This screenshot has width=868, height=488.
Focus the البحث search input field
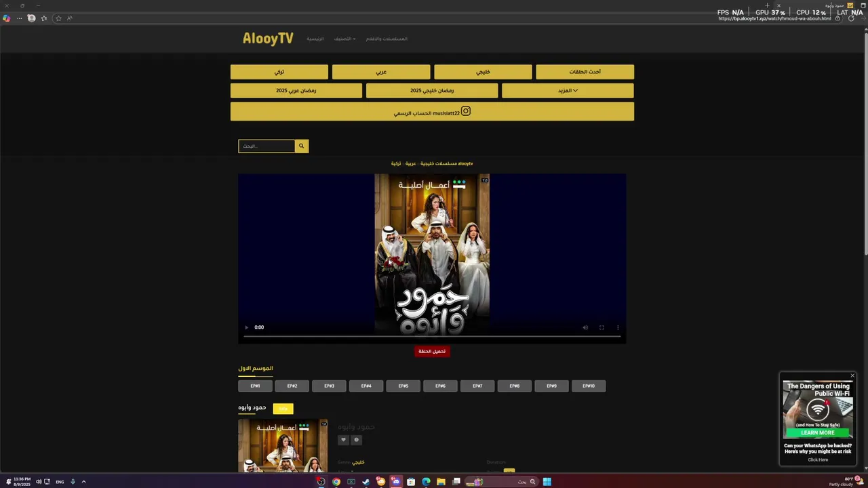(x=267, y=146)
